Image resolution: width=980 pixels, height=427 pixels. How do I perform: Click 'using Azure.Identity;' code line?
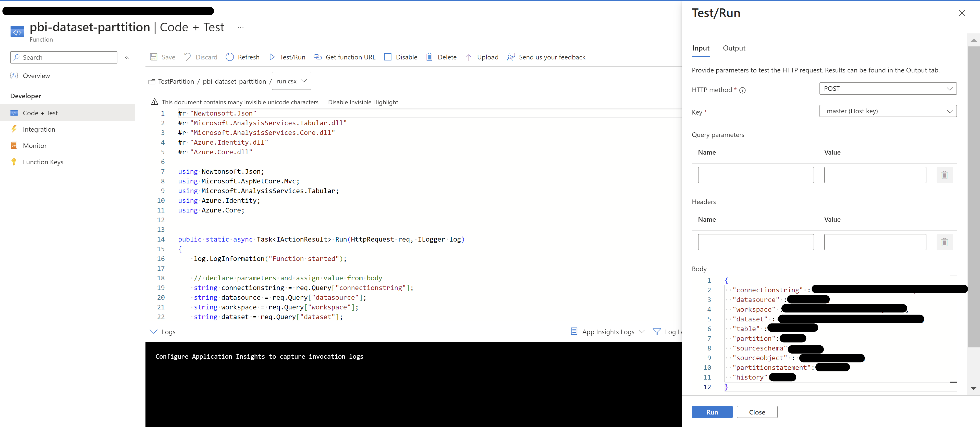219,200
